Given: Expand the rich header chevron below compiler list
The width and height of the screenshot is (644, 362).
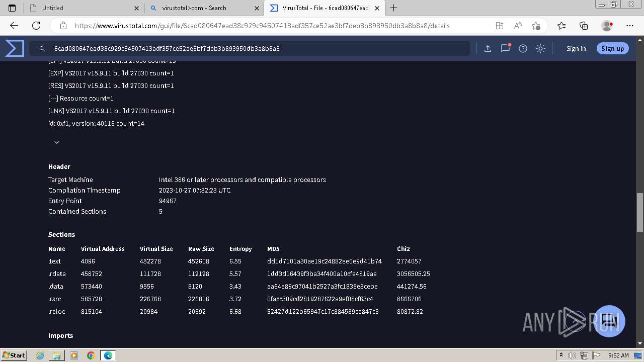Looking at the screenshot, I should pos(57,142).
